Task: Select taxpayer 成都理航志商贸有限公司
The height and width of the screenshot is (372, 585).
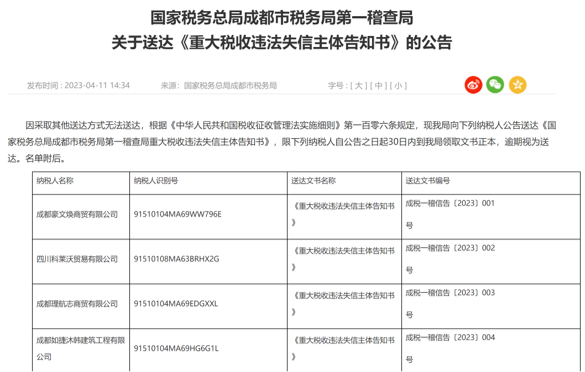Action: [x=77, y=304]
